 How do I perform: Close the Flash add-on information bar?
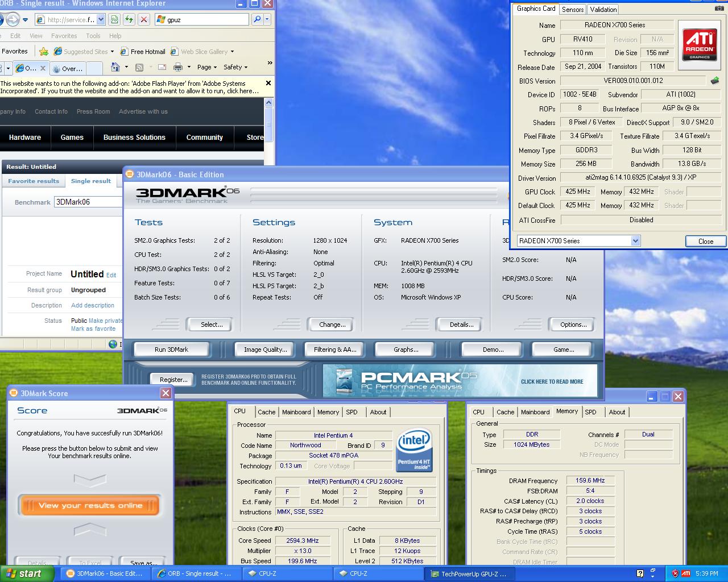pyautogui.click(x=268, y=83)
